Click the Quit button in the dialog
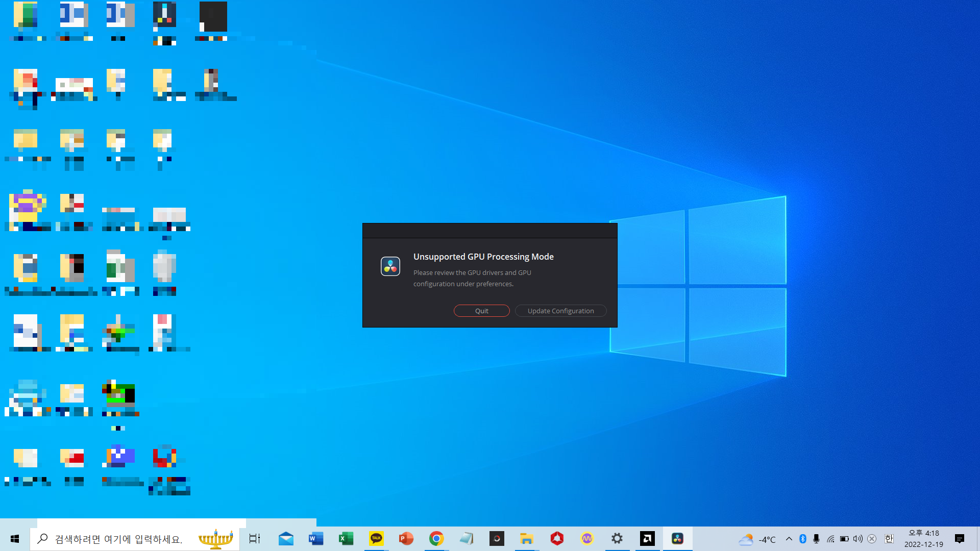 click(x=481, y=311)
